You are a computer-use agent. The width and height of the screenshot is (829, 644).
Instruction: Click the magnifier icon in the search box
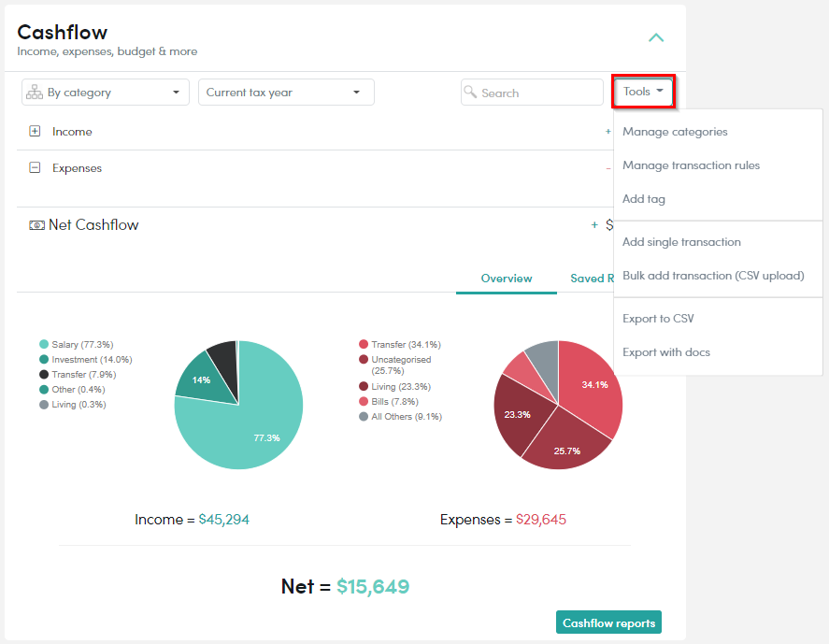pyautogui.click(x=470, y=92)
